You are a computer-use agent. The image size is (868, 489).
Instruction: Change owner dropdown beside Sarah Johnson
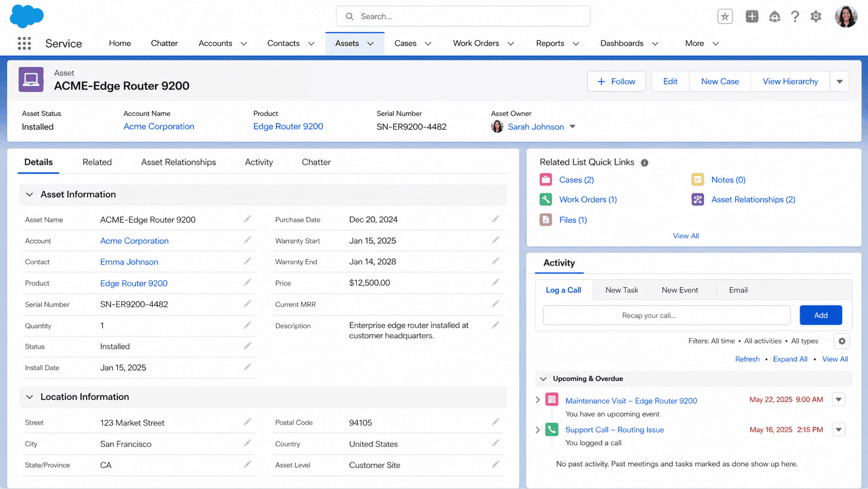pos(572,127)
